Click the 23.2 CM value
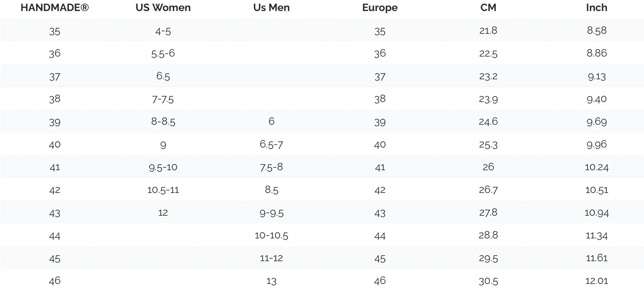The image size is (644, 293). pyautogui.click(x=488, y=76)
